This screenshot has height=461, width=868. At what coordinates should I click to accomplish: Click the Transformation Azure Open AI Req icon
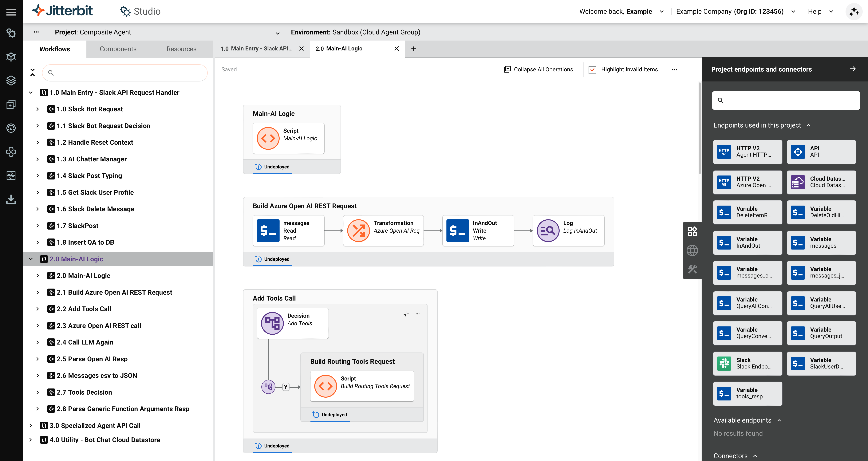tap(358, 231)
